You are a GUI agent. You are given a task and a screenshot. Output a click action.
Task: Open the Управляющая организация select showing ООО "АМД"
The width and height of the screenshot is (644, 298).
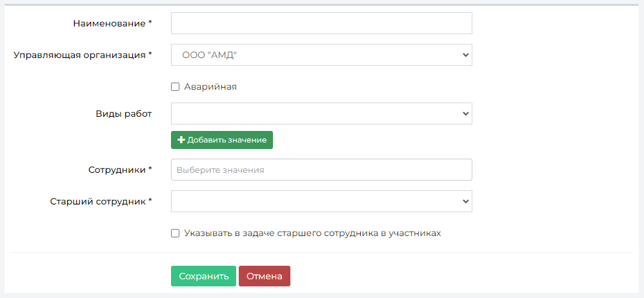point(321,55)
